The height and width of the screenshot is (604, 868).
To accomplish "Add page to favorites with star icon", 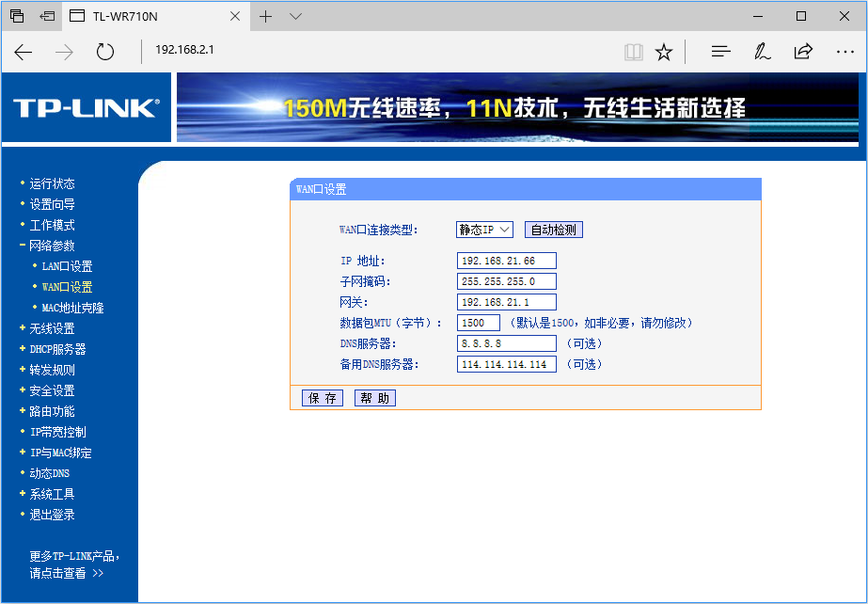I will pyautogui.click(x=664, y=53).
